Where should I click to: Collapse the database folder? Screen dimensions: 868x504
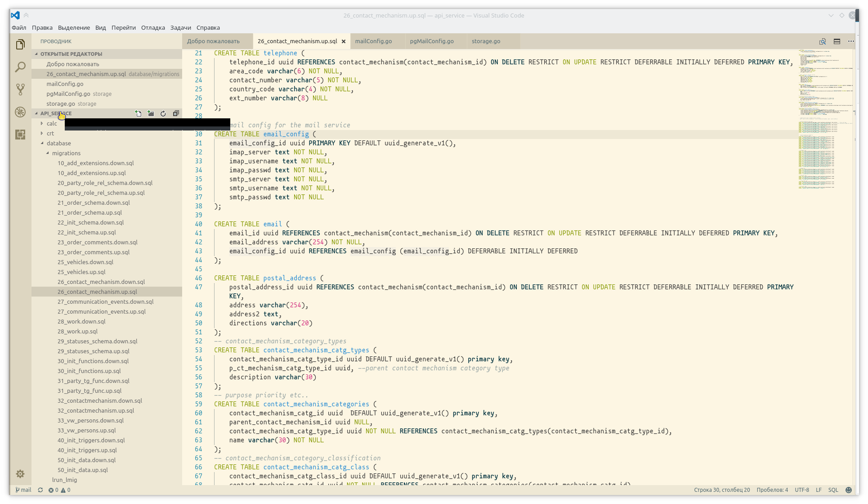(x=58, y=143)
